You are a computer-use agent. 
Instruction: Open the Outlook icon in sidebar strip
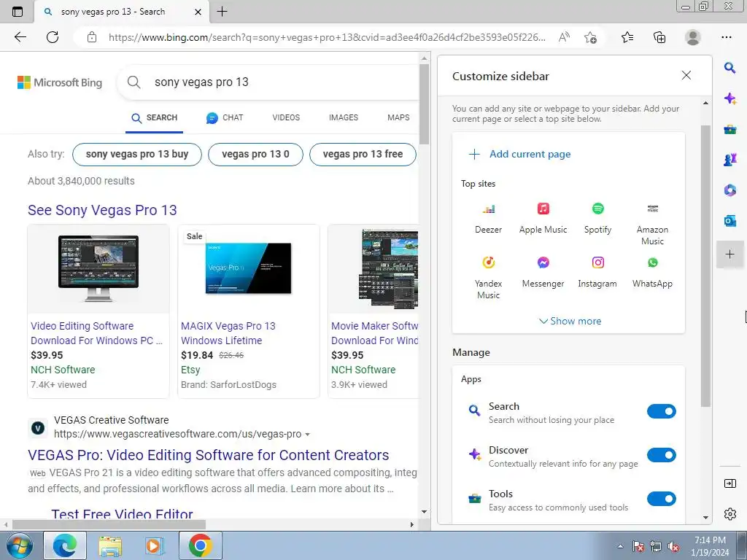point(729,221)
